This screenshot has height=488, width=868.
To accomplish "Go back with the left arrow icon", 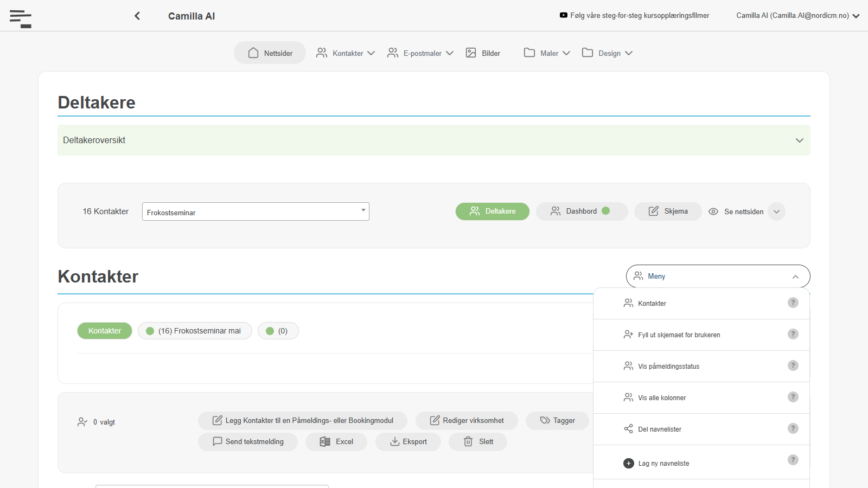I will (137, 16).
